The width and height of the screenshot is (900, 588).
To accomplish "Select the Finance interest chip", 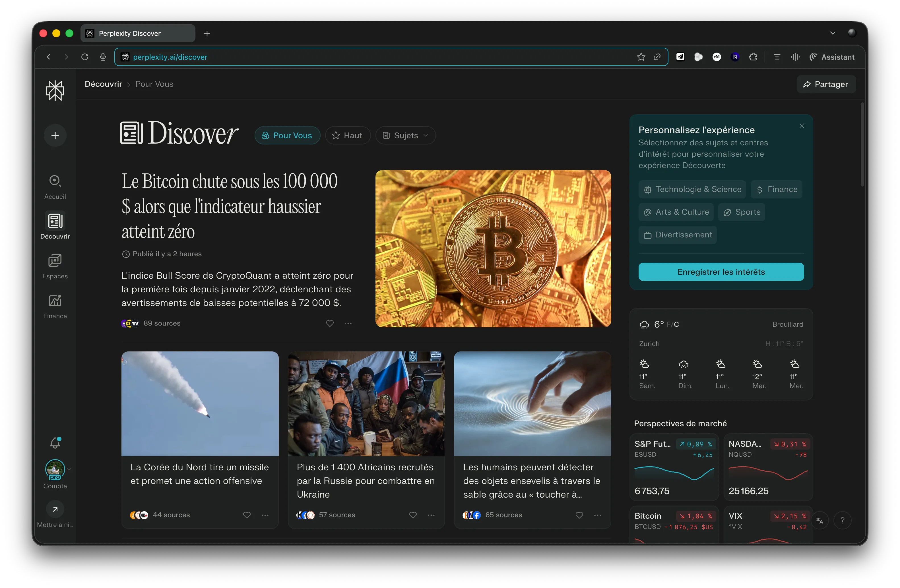I will click(776, 189).
